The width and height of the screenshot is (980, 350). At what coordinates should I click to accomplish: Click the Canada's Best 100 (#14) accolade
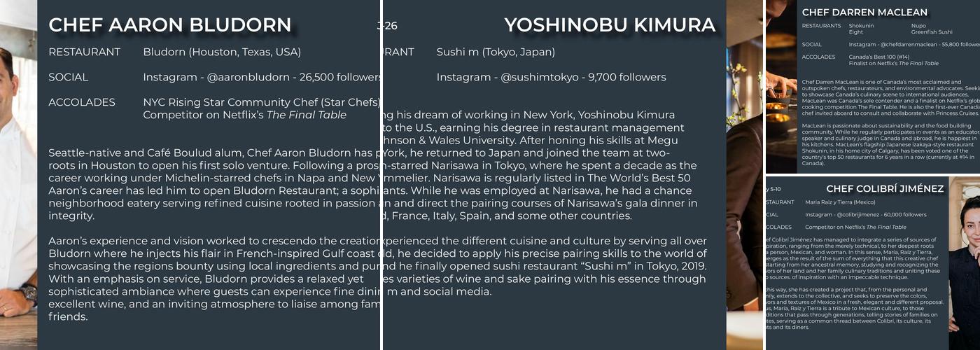(878, 57)
